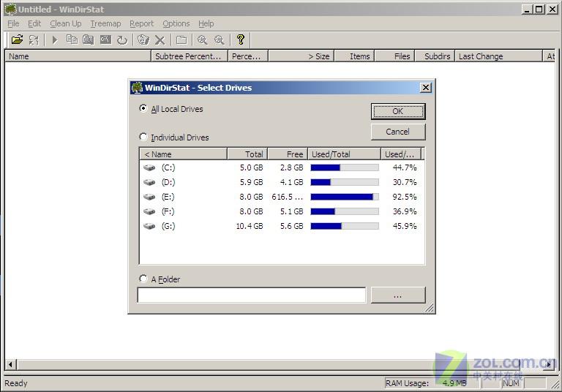Select the A Folder radio button
Image resolution: width=562 pixels, height=392 pixels.
coord(143,279)
